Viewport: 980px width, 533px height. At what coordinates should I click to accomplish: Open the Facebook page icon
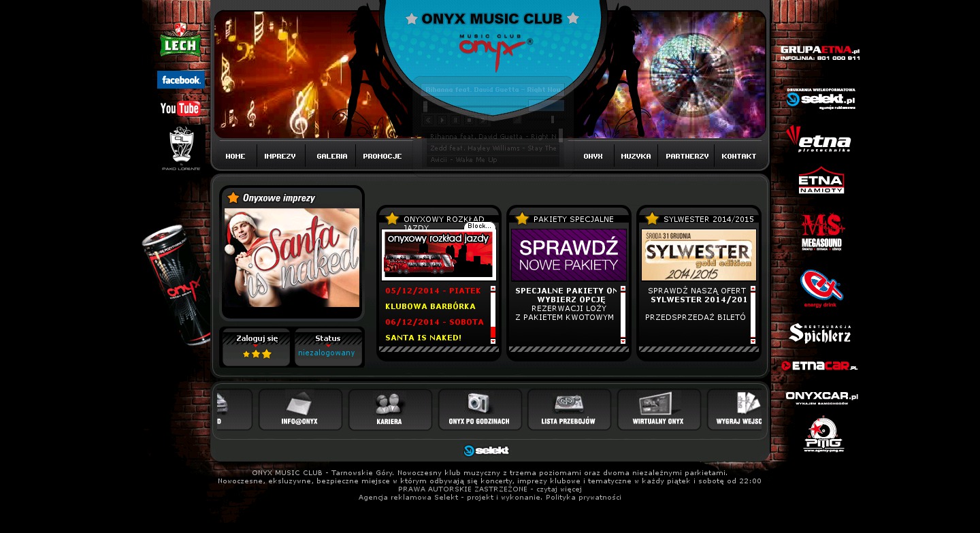coord(180,80)
